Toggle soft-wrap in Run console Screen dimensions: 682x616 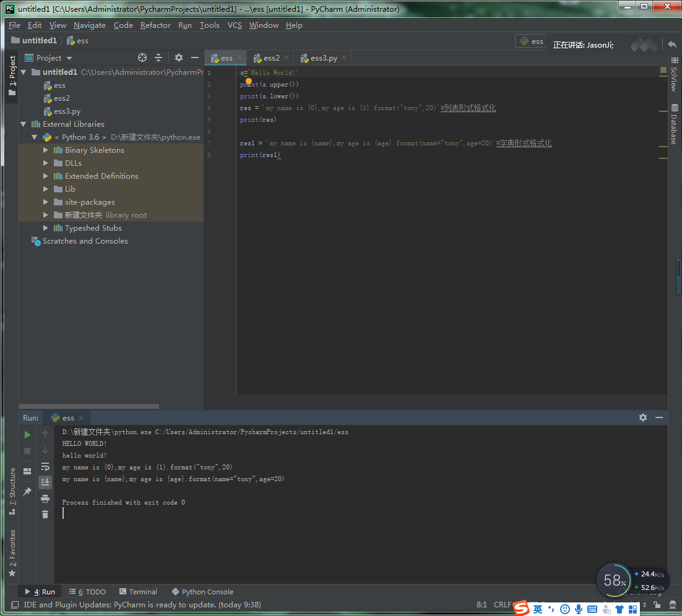point(45,466)
